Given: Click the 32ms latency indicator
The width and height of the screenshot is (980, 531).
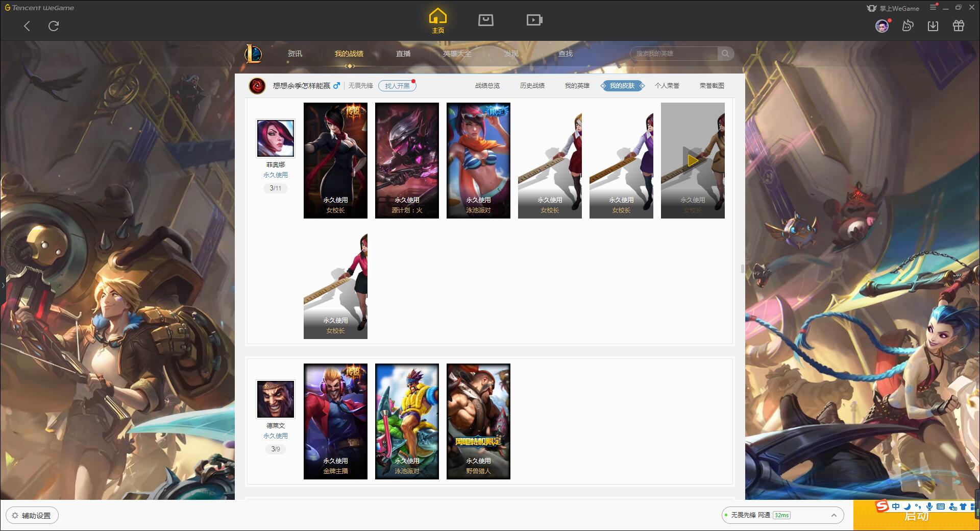Looking at the screenshot, I should click(781, 515).
